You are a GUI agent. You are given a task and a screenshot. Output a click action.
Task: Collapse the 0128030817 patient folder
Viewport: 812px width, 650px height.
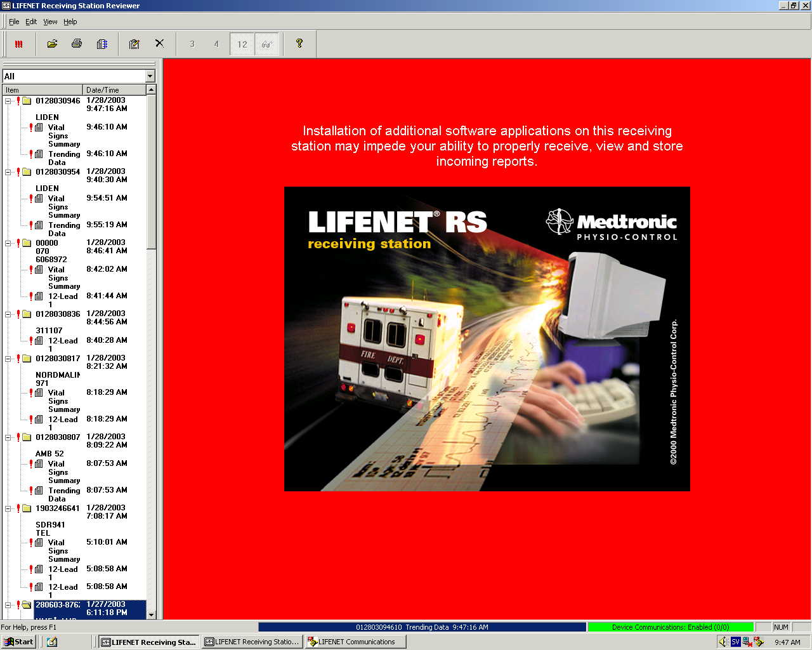tap(8, 359)
